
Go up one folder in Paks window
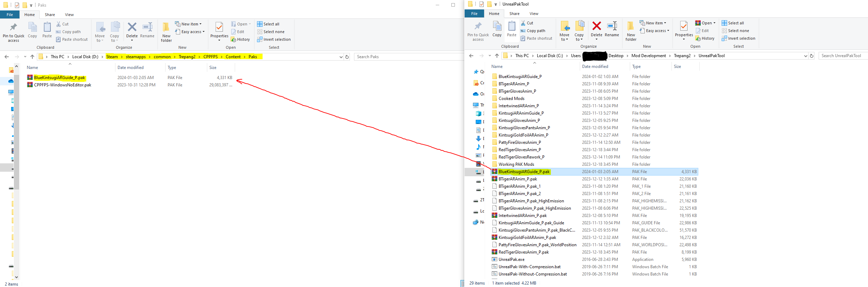tap(32, 57)
